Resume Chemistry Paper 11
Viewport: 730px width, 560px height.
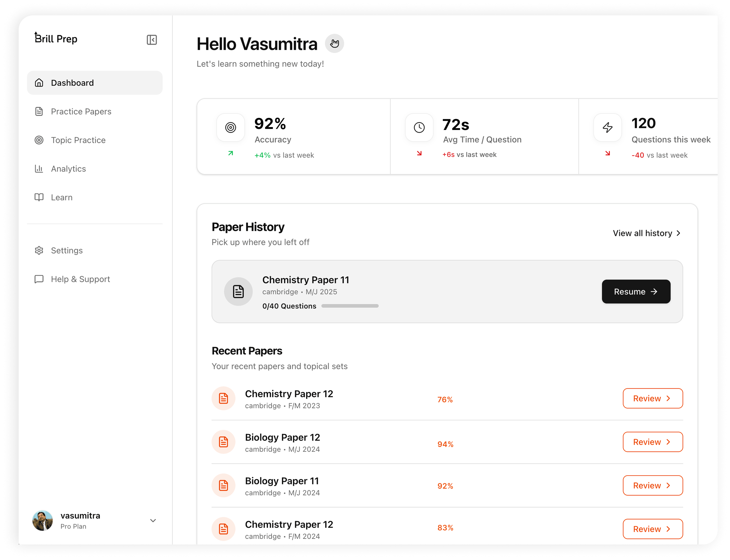coord(636,291)
